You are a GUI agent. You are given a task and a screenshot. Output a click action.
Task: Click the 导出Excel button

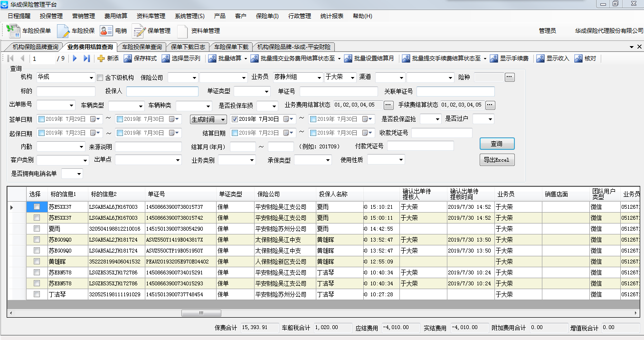point(496,160)
